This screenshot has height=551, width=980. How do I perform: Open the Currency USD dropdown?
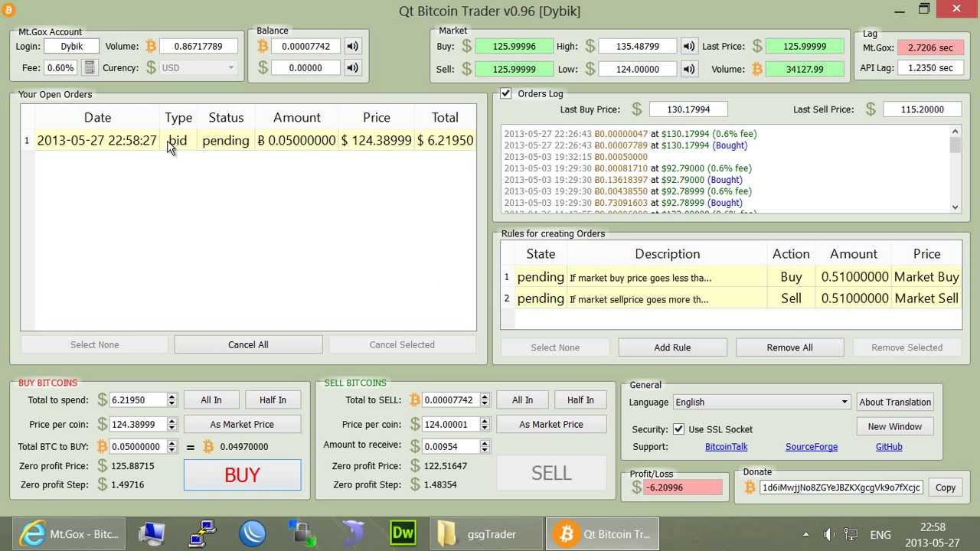(x=199, y=67)
